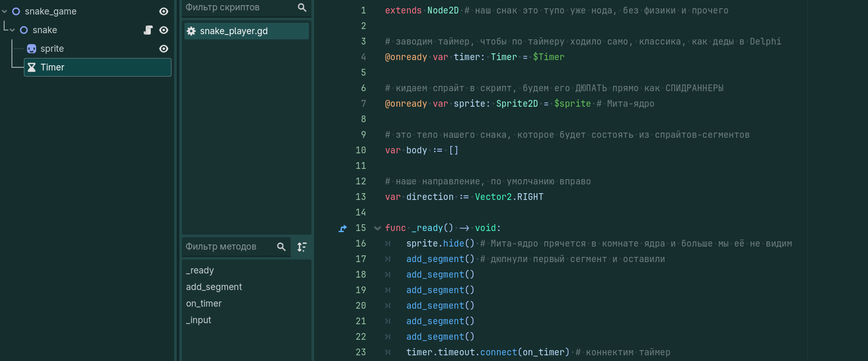The height and width of the screenshot is (361, 868).
Task: Jump to _ready method
Action: click(x=200, y=270)
